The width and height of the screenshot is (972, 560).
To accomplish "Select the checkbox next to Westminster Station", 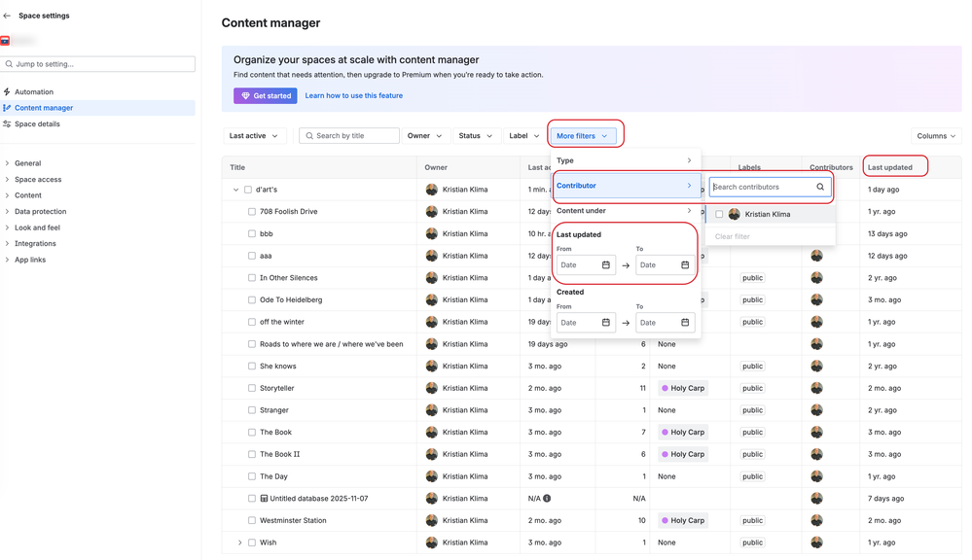I will [251, 520].
